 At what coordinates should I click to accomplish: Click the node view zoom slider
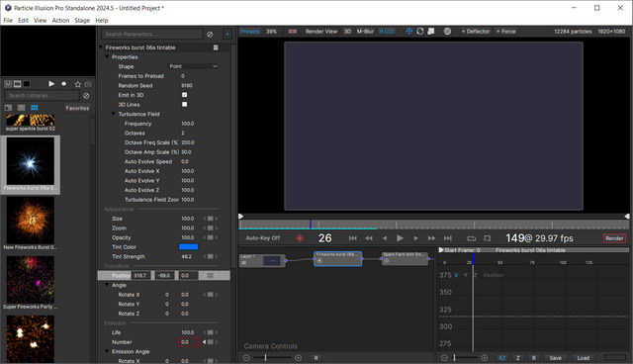tap(272, 358)
